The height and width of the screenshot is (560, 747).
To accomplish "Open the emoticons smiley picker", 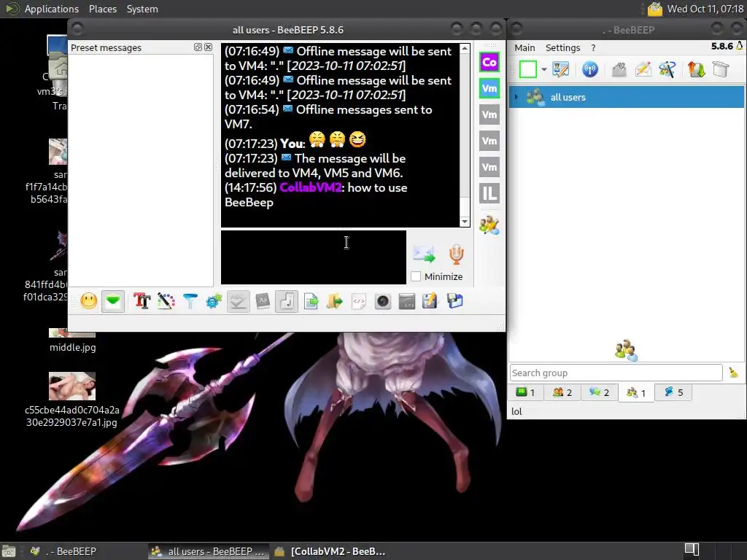I will pos(88,301).
